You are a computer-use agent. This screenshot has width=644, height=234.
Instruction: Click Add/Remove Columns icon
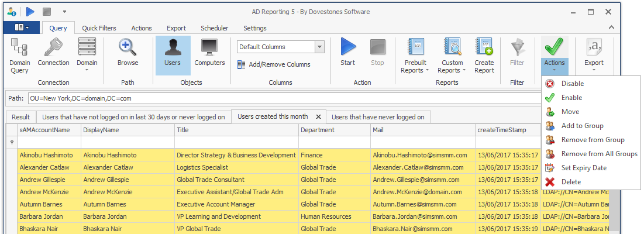coord(242,64)
